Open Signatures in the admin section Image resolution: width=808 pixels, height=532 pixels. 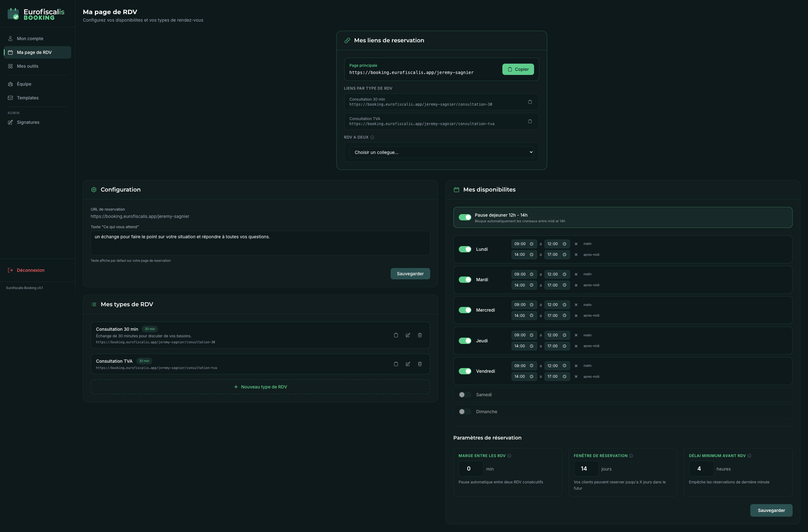click(x=28, y=122)
